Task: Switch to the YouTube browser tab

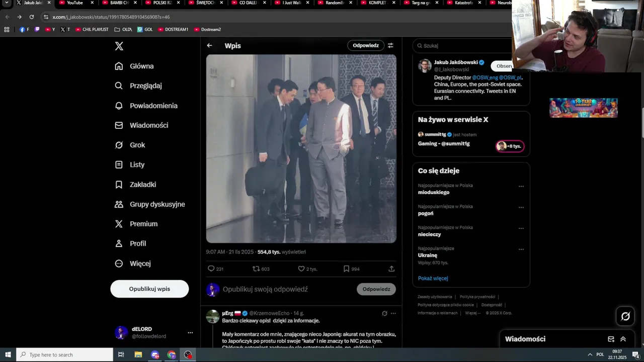Action: click(x=75, y=3)
